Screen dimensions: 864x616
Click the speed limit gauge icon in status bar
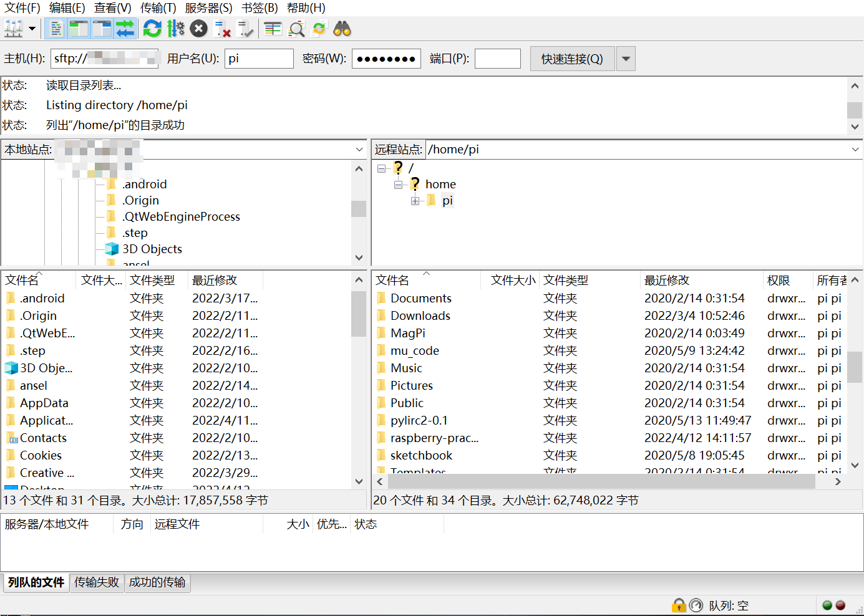pyautogui.click(x=696, y=605)
